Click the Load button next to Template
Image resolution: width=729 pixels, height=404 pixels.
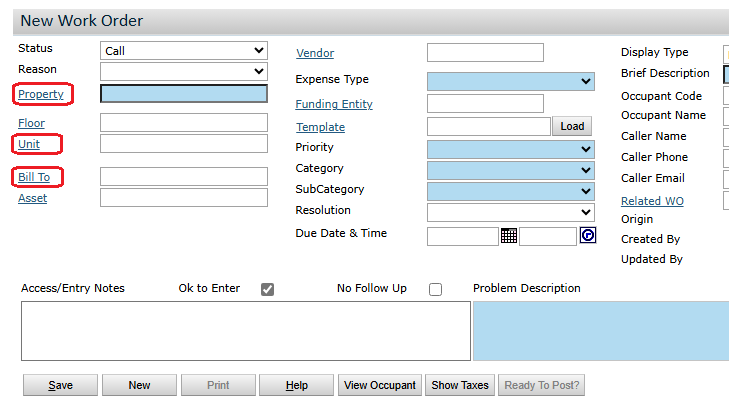click(x=572, y=126)
